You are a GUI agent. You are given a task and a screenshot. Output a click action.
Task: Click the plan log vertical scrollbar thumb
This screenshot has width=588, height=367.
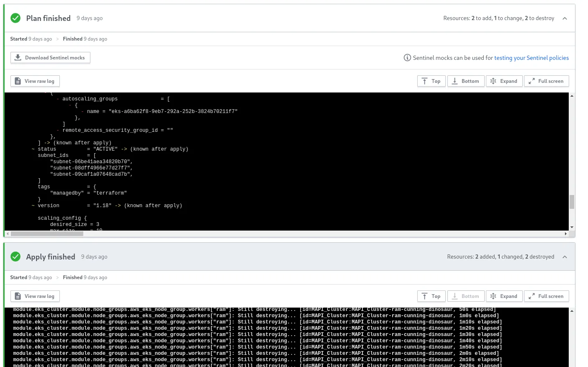[572, 202]
